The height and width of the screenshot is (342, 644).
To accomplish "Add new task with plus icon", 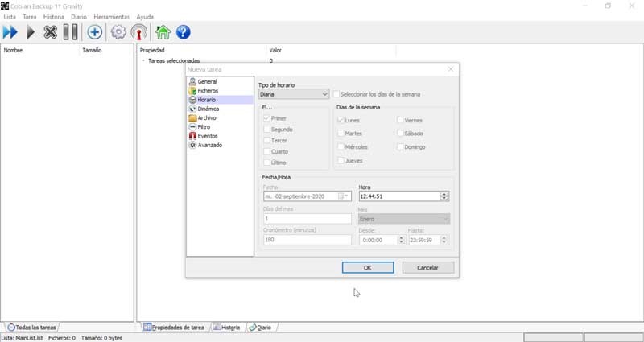I will tap(94, 32).
